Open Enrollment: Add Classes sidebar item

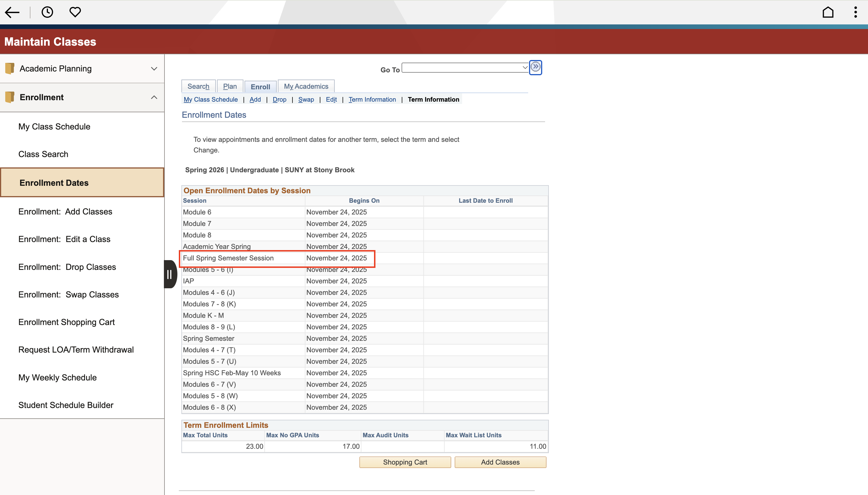(x=82, y=211)
